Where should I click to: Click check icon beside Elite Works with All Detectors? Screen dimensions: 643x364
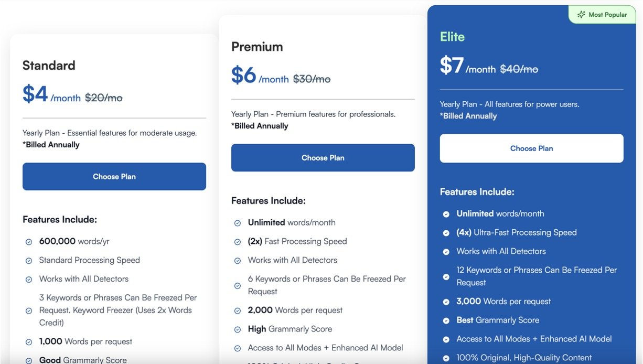click(x=446, y=252)
